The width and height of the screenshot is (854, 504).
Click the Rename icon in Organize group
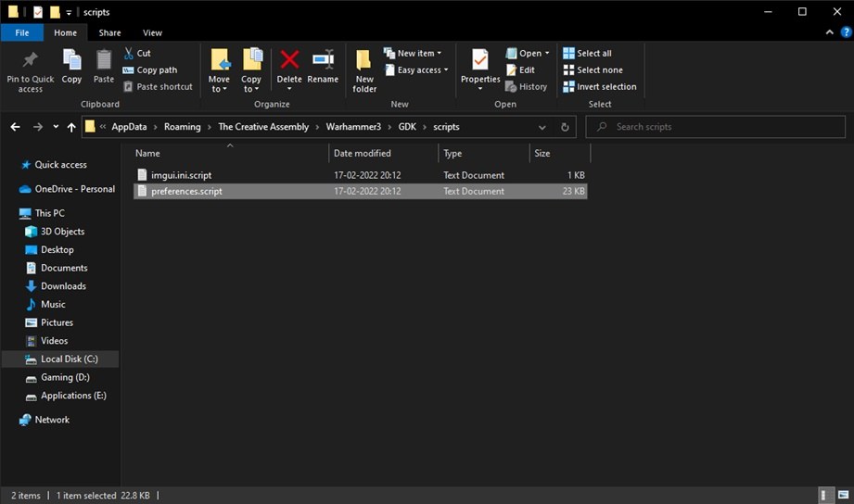(x=323, y=59)
